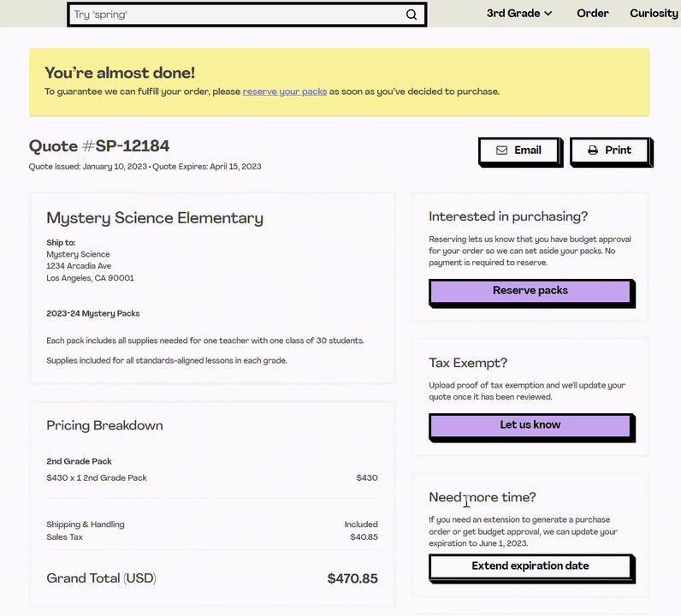This screenshot has width=681, height=616.
Task: Click the You're almost done! banner heading
Action: [120, 73]
